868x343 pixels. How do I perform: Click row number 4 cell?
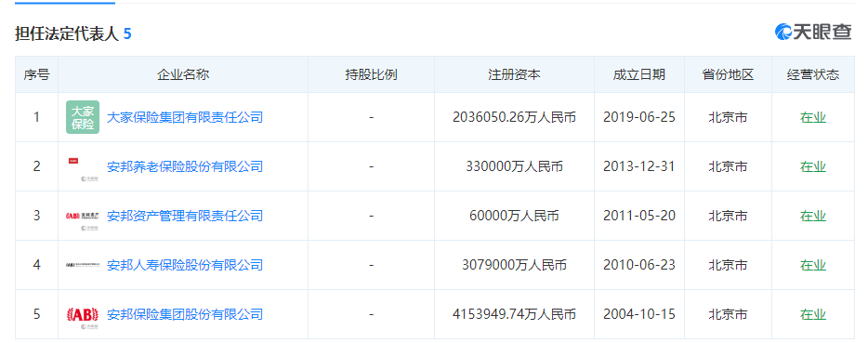pos(36,266)
